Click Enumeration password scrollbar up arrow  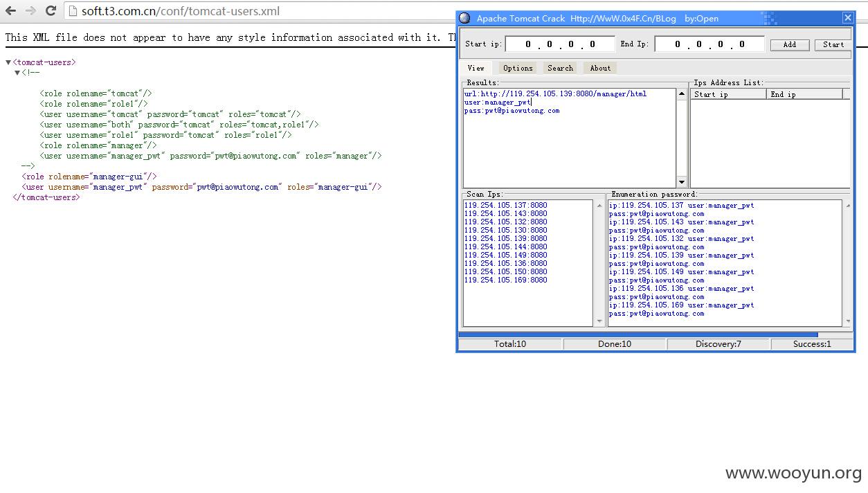coord(847,205)
